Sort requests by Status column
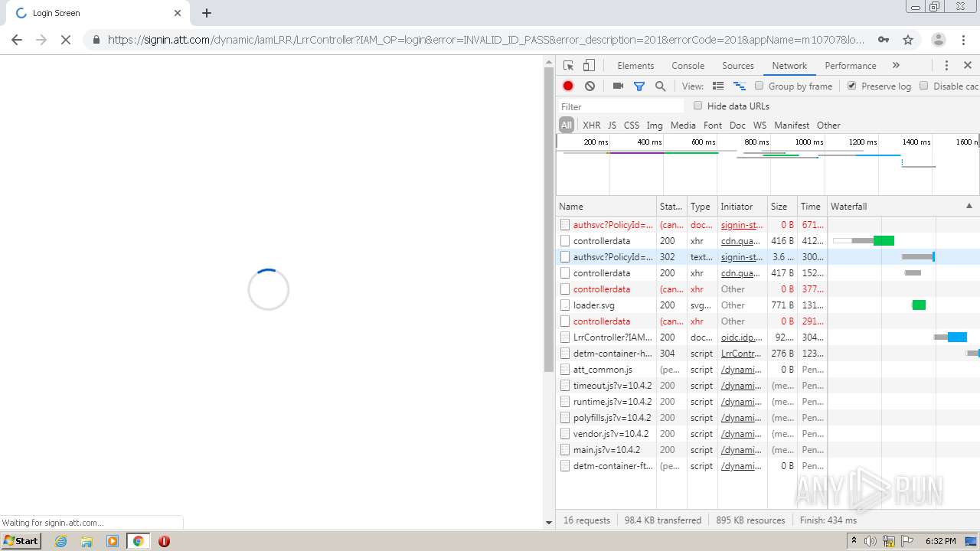This screenshot has width=980, height=551. [671, 207]
